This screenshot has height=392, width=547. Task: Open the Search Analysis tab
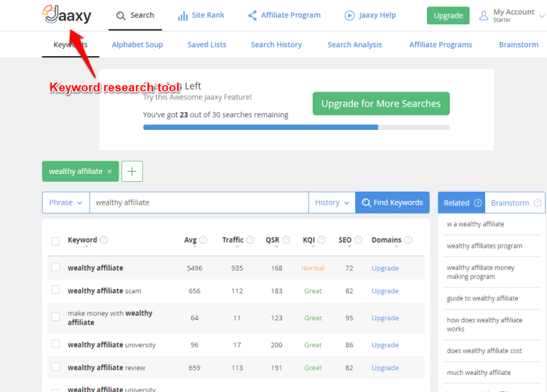tap(354, 45)
